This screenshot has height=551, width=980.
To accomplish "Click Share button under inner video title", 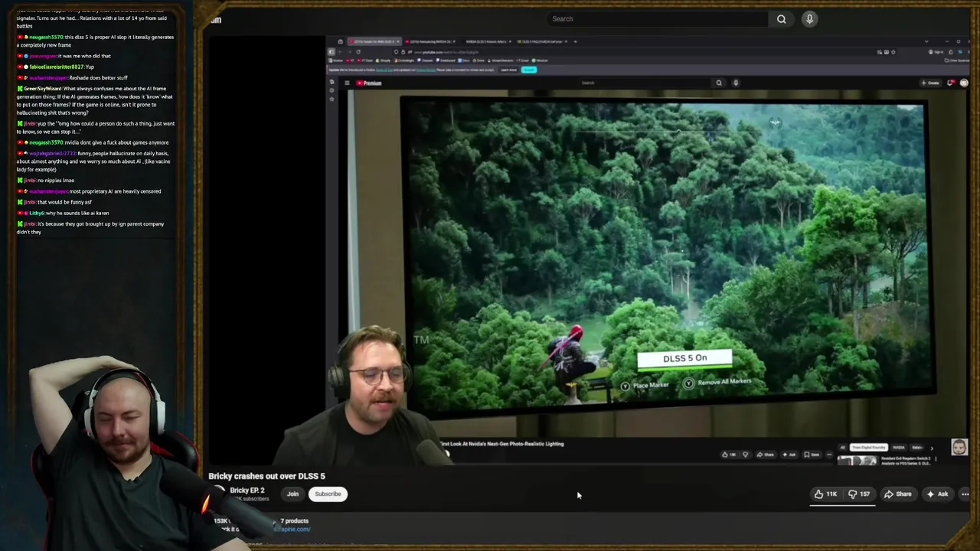I will (765, 455).
